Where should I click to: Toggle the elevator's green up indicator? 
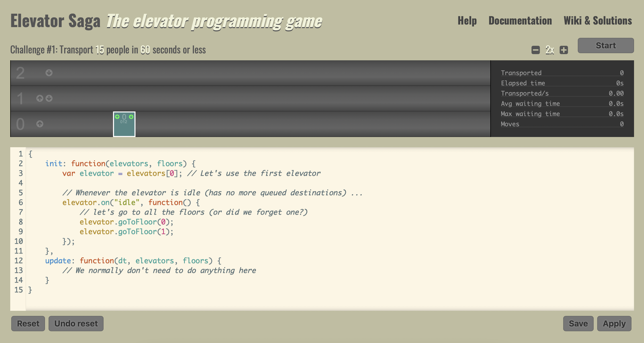pyautogui.click(x=117, y=117)
